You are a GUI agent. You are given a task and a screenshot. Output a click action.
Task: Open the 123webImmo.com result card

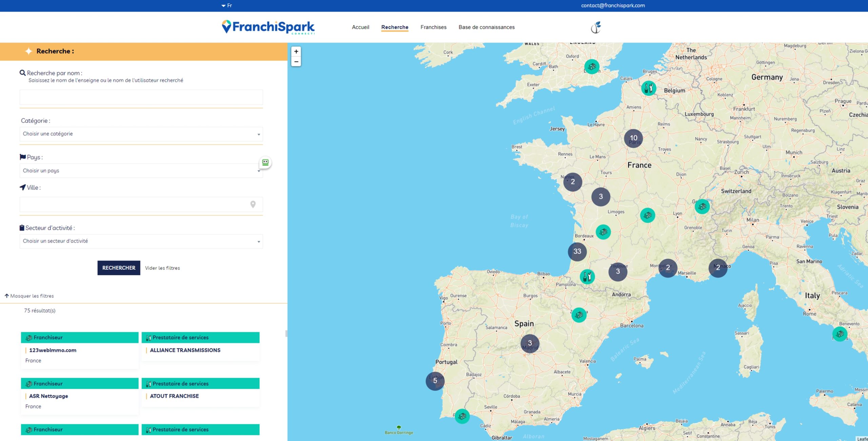click(x=80, y=350)
